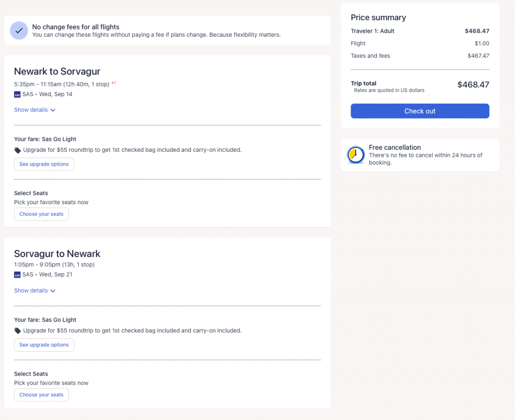Click the Newark to Sorvagur heading

click(57, 71)
